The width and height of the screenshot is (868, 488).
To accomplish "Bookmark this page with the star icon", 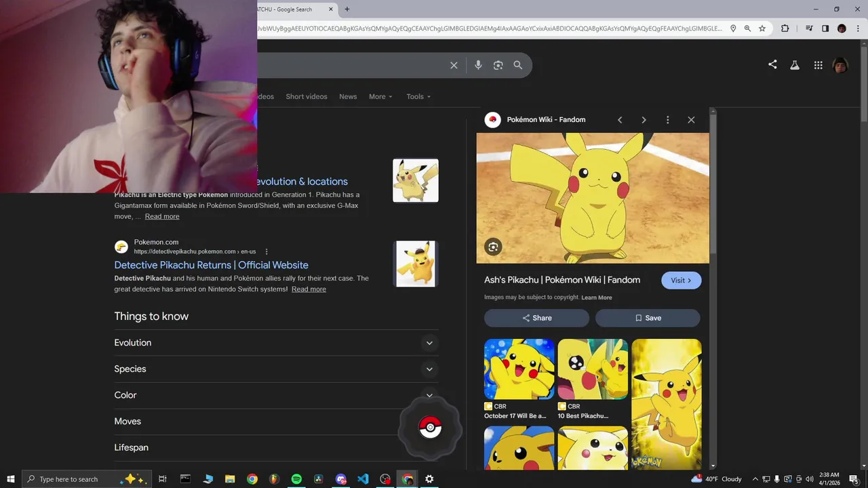I will point(762,28).
